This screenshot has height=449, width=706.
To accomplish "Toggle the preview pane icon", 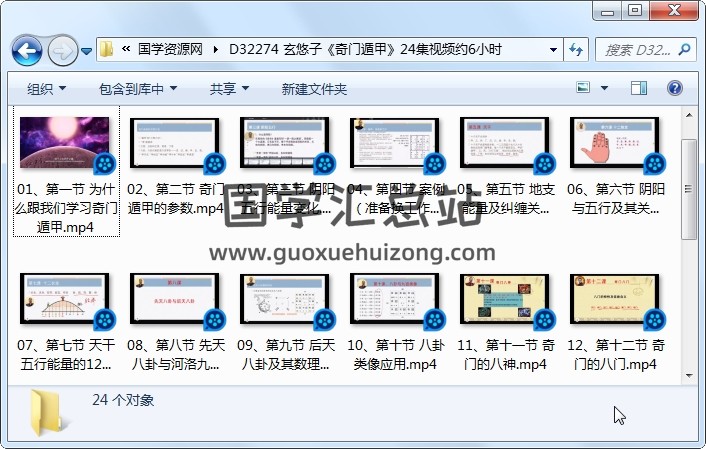I will pyautogui.click(x=638, y=88).
